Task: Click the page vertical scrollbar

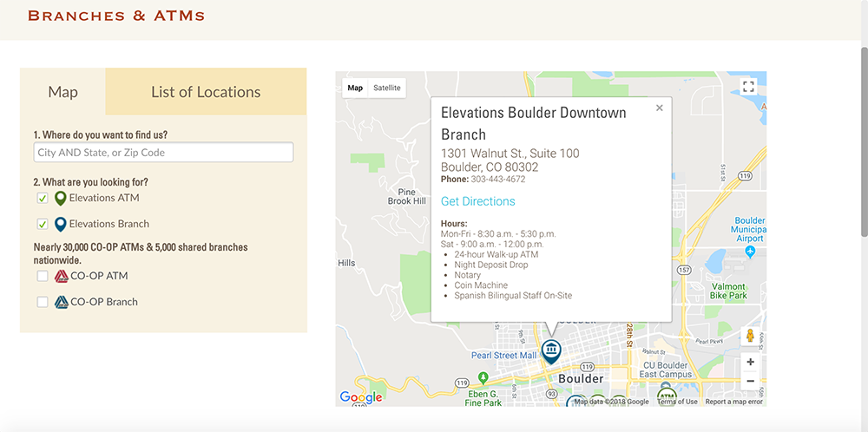Action: tap(864, 141)
